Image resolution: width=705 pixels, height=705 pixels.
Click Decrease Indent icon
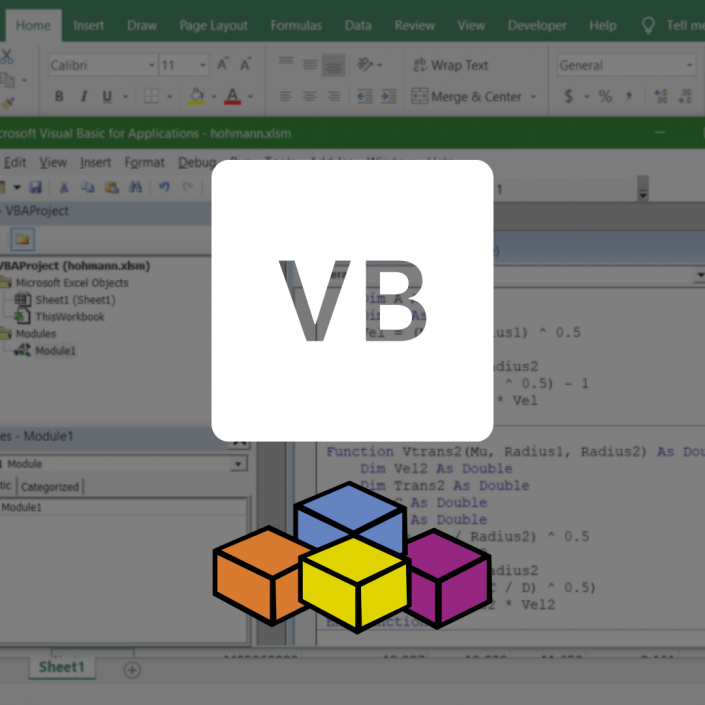[365, 96]
